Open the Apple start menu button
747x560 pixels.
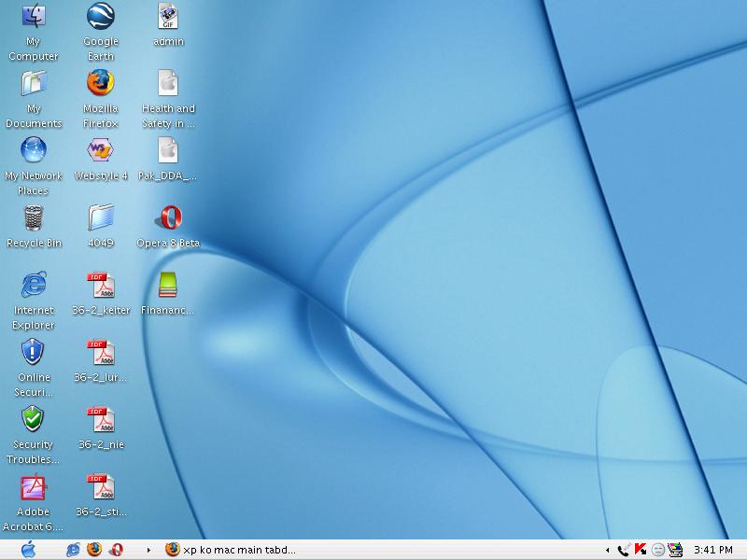28,550
